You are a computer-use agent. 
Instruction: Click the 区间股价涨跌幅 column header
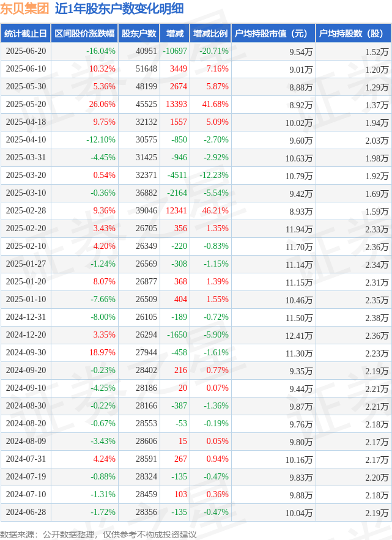[x=84, y=34]
